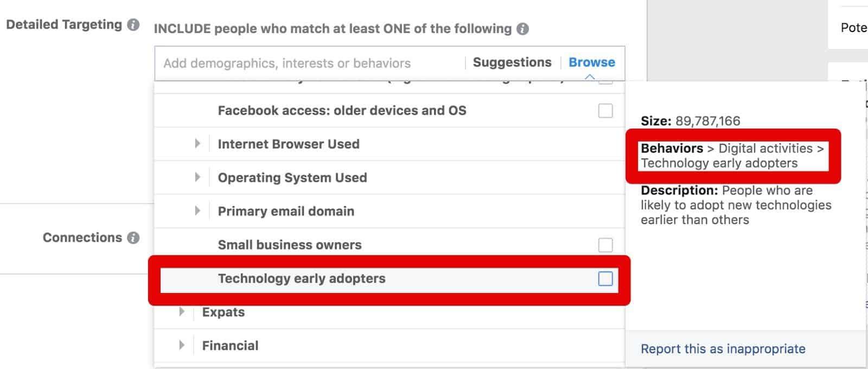The width and height of the screenshot is (868, 369).
Task: Open the Browse tab
Action: coord(591,62)
